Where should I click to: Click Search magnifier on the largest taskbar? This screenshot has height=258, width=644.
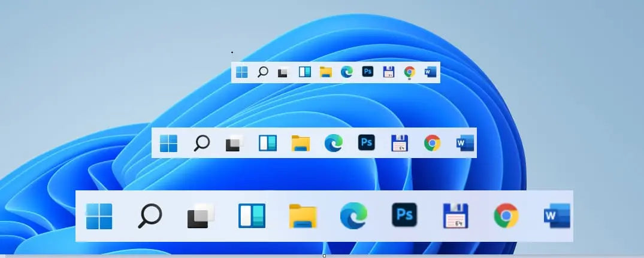coord(150,216)
